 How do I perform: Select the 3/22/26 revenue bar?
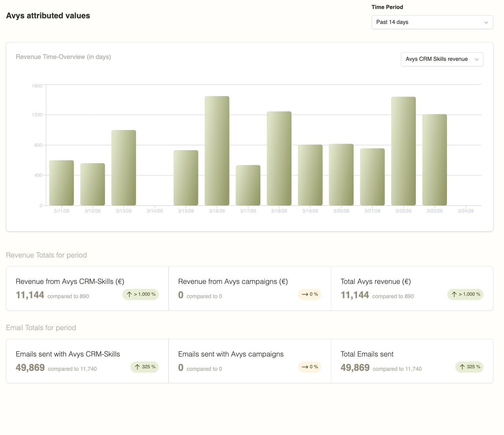pyautogui.click(x=403, y=151)
